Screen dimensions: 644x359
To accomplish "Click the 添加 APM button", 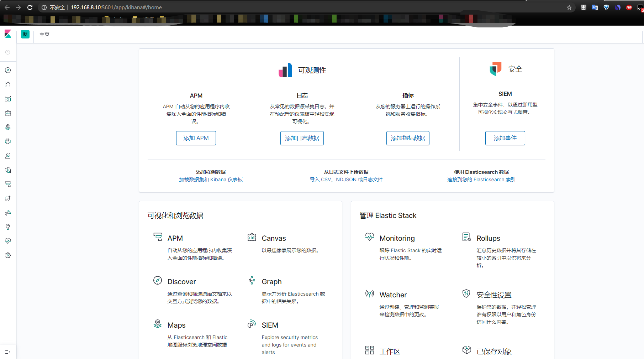I will pos(196,138).
